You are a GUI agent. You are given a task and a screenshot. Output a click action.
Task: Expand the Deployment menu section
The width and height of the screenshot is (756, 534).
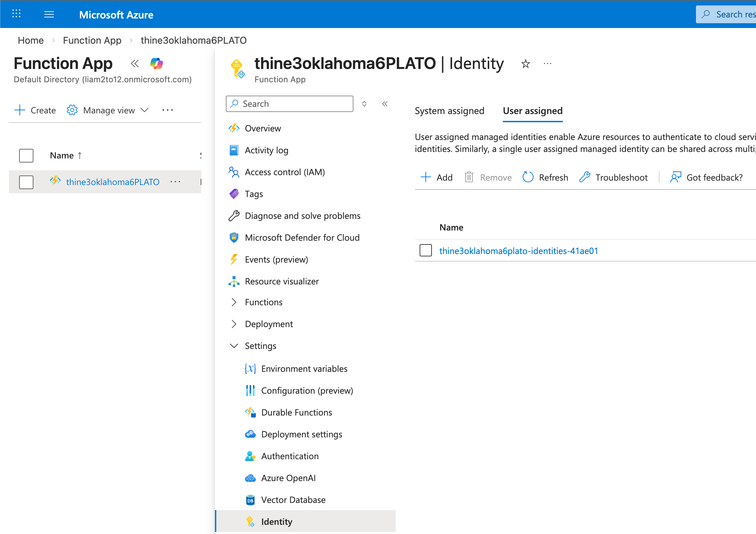[x=234, y=324]
